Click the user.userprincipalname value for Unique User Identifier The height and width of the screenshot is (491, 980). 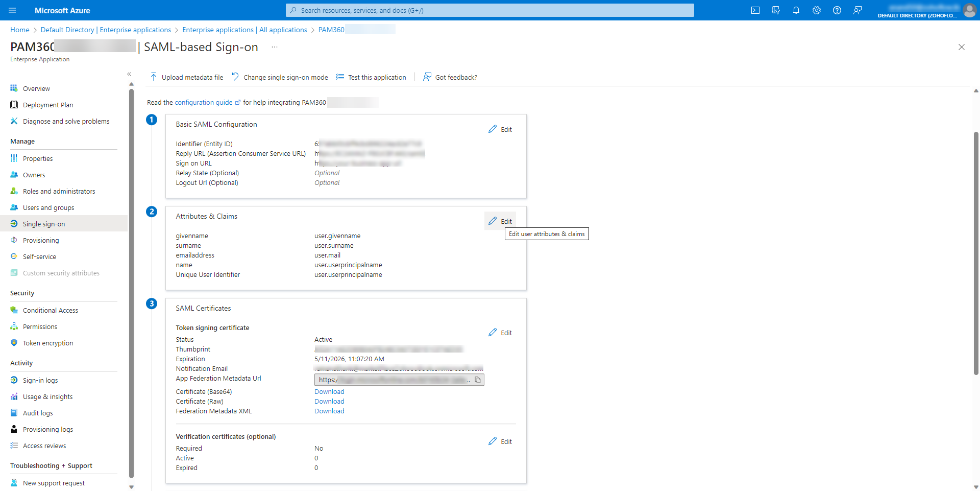348,275
